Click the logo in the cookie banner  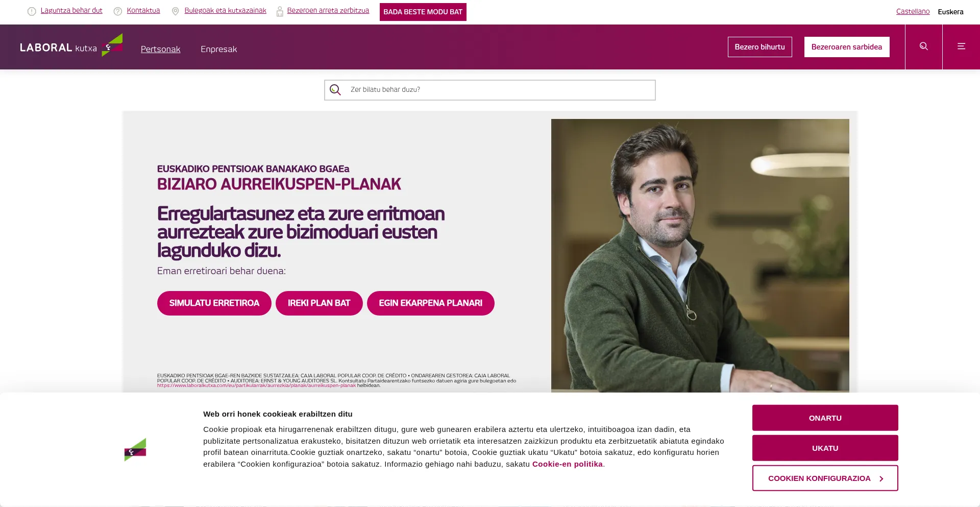tap(135, 449)
